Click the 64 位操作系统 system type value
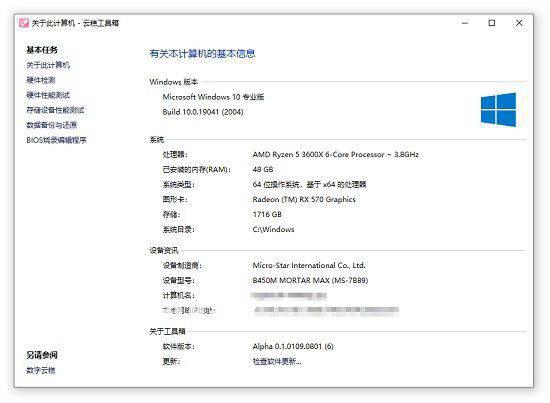Viewport: 550px width, 403px height. (309, 184)
